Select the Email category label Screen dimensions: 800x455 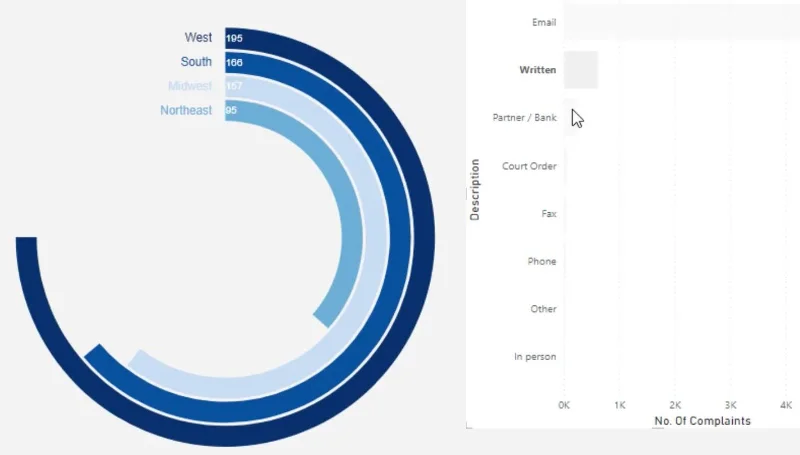click(544, 22)
